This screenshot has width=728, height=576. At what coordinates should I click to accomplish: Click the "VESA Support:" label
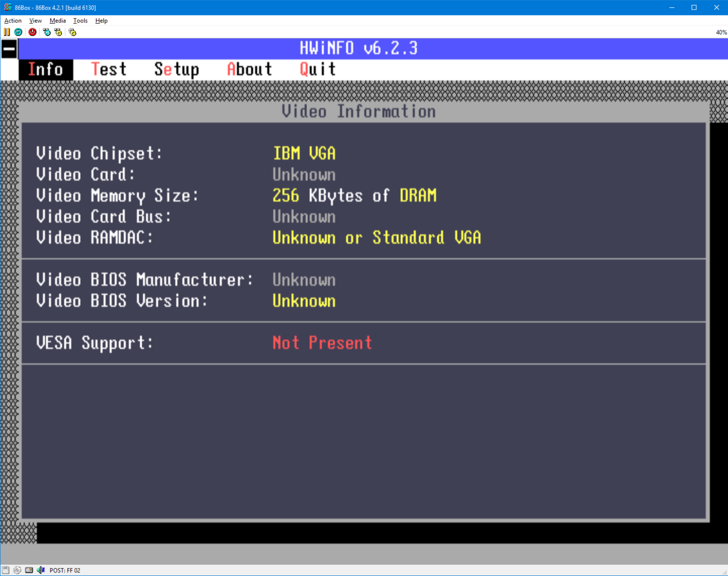click(x=95, y=343)
